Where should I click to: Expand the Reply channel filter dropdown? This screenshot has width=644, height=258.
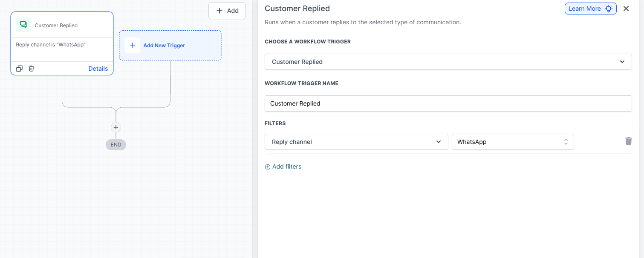(356, 142)
